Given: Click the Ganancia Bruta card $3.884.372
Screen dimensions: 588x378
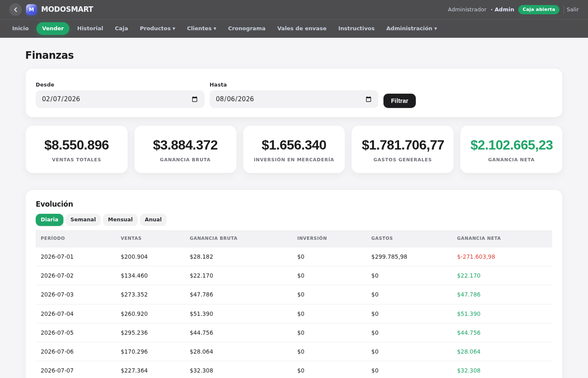Looking at the screenshot, I should (x=185, y=150).
